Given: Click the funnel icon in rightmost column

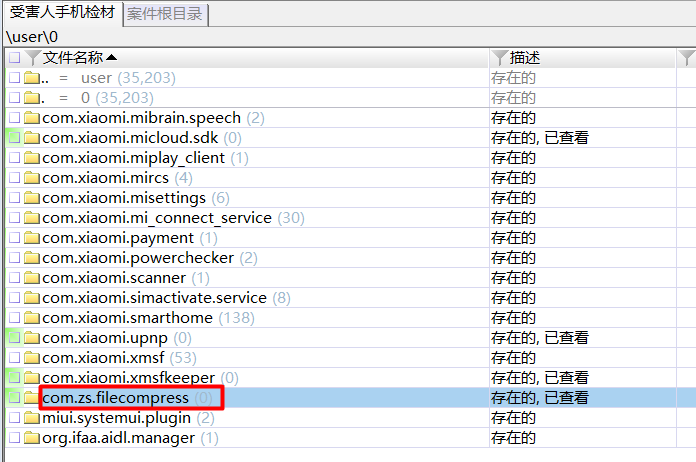Looking at the screenshot, I should (687, 58).
